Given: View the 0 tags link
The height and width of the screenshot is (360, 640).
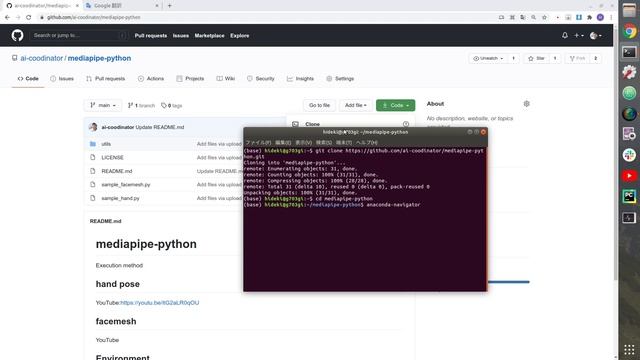Looking at the screenshot, I should [x=171, y=105].
